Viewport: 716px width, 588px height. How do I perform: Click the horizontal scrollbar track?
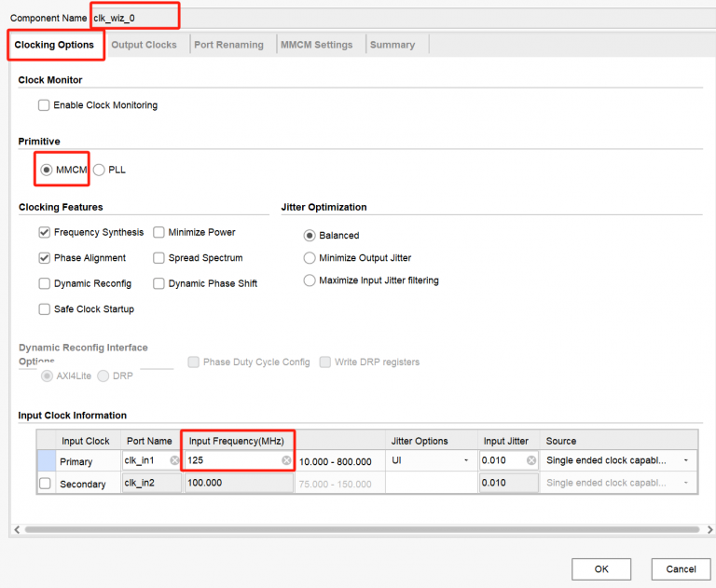pos(373,529)
